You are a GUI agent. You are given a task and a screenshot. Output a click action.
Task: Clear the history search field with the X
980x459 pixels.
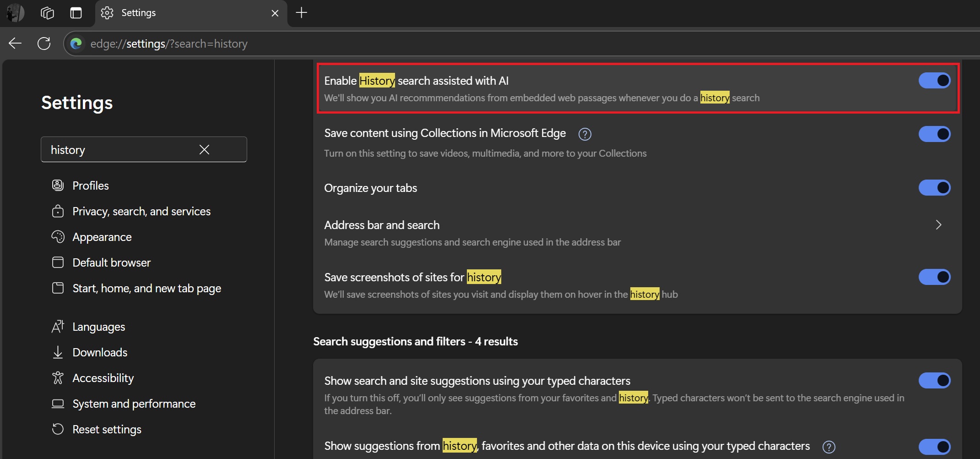(x=204, y=149)
